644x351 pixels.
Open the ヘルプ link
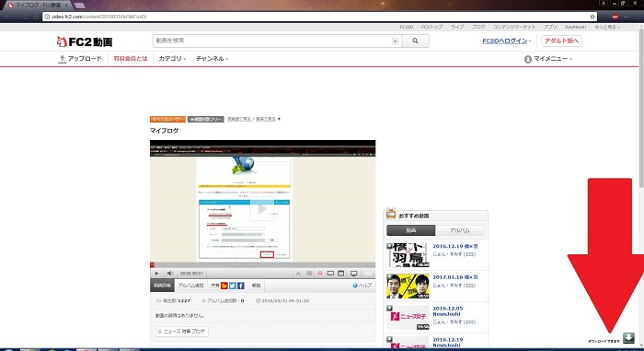pos(364,286)
